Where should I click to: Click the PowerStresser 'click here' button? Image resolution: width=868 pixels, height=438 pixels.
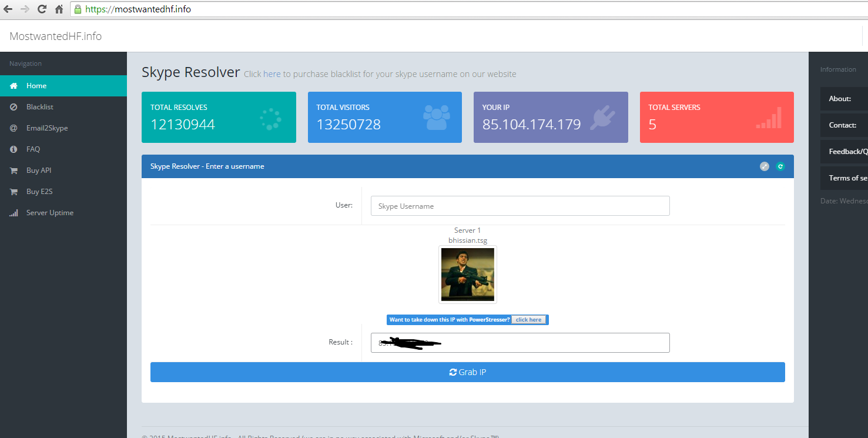[x=529, y=320]
